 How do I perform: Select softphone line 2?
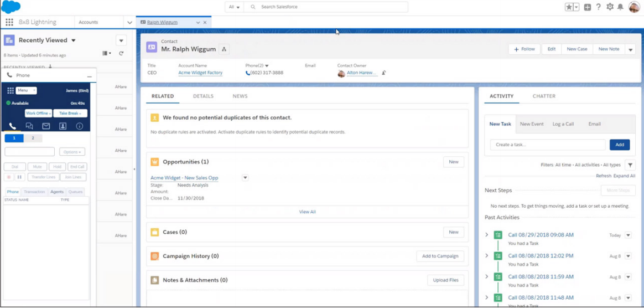[x=33, y=138]
